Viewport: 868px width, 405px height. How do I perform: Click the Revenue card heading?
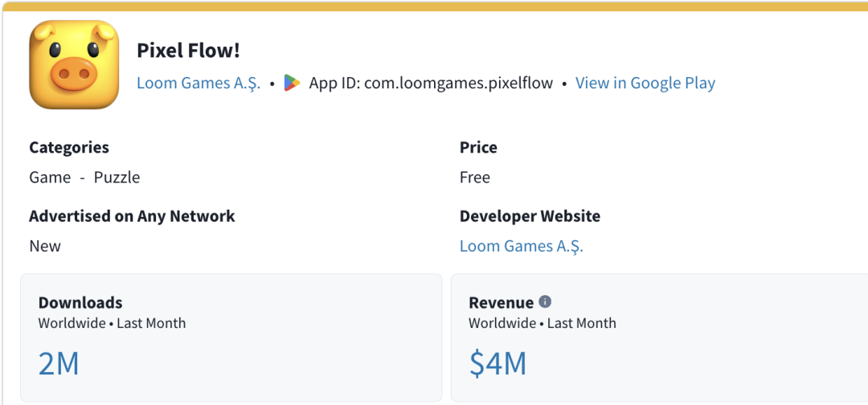(x=501, y=303)
